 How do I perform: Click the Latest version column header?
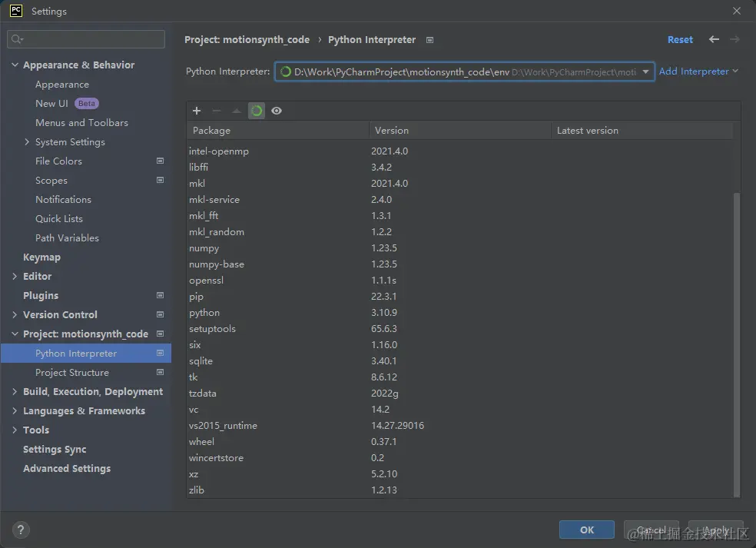click(x=642, y=130)
